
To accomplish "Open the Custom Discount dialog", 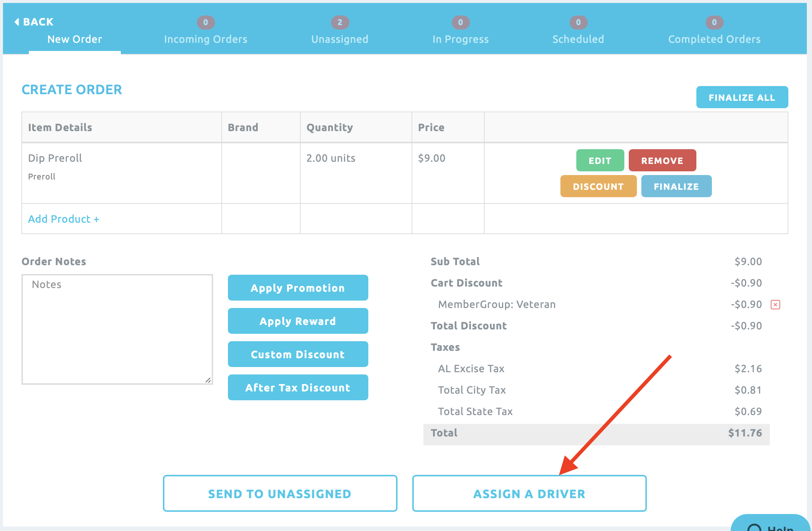I will [298, 354].
